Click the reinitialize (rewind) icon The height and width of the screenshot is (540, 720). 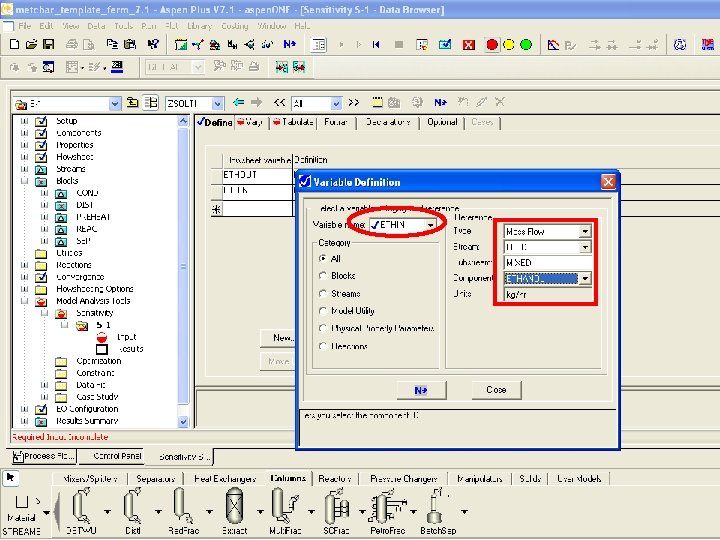(x=376, y=45)
